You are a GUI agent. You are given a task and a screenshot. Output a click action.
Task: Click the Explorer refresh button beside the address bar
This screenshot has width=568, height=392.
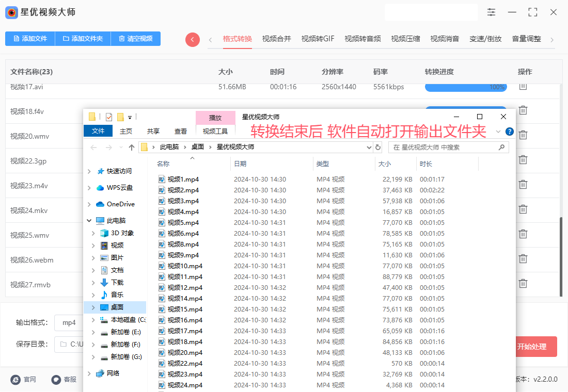pyautogui.click(x=378, y=148)
